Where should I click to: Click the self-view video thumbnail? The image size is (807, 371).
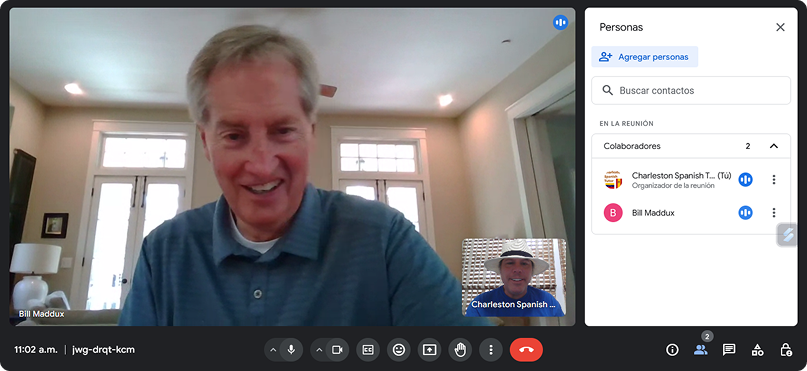514,277
